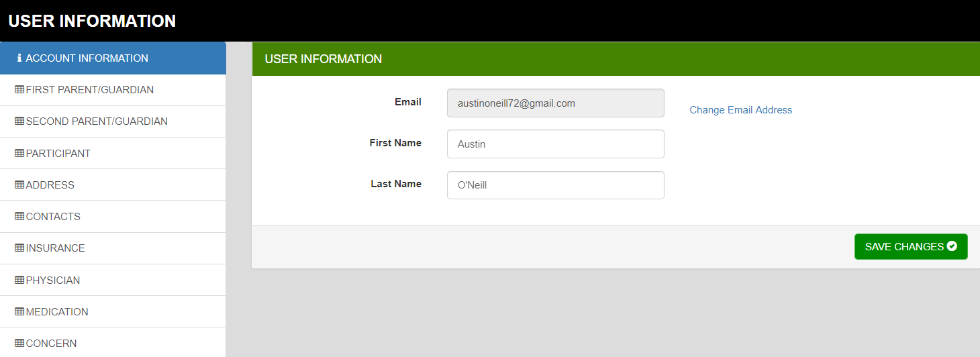Go to First Parent/Guardian section
The height and width of the screenshot is (357, 980).
tap(90, 90)
